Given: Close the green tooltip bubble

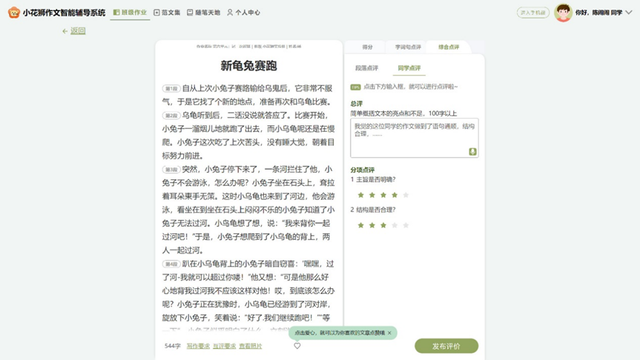Looking at the screenshot, I should (389, 333).
